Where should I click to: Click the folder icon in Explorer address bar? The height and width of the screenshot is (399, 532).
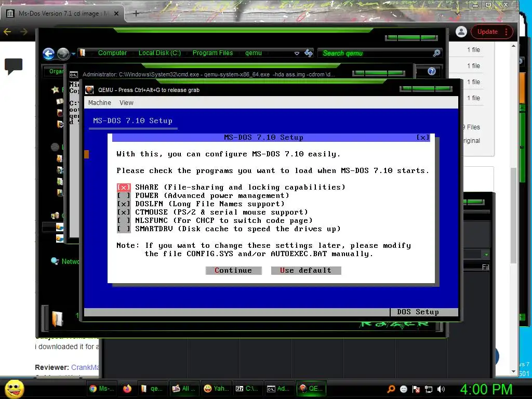click(83, 52)
